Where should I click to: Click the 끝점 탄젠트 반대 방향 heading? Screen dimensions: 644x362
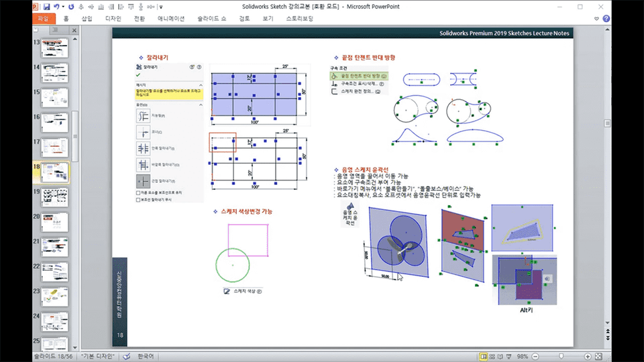tap(368, 58)
